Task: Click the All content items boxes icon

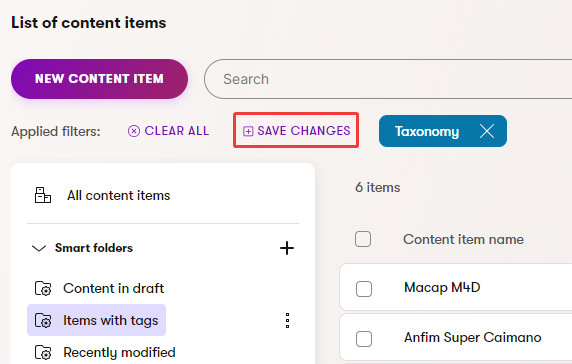Action: [43, 195]
